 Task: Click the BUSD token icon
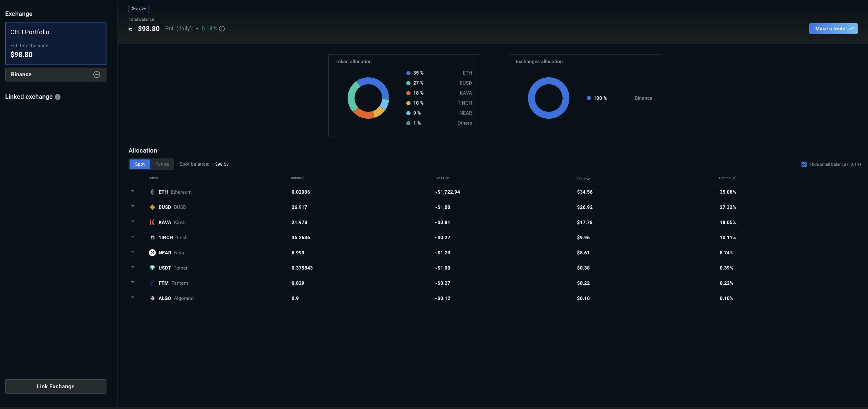[x=152, y=207]
